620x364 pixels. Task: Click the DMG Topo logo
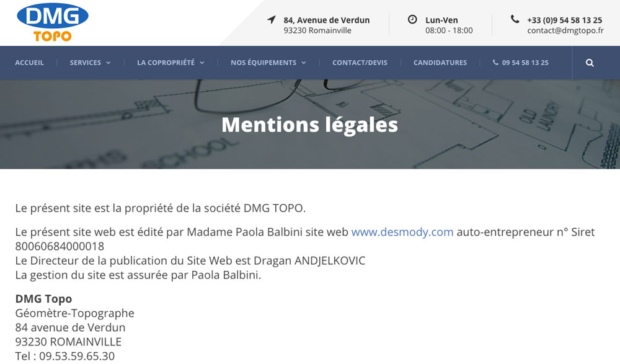53,22
